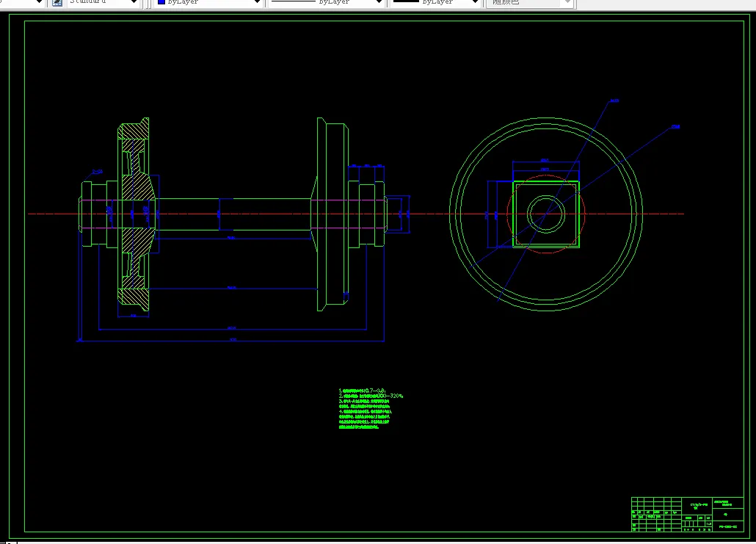Select the hatched hub section of the left wheel

point(137,187)
